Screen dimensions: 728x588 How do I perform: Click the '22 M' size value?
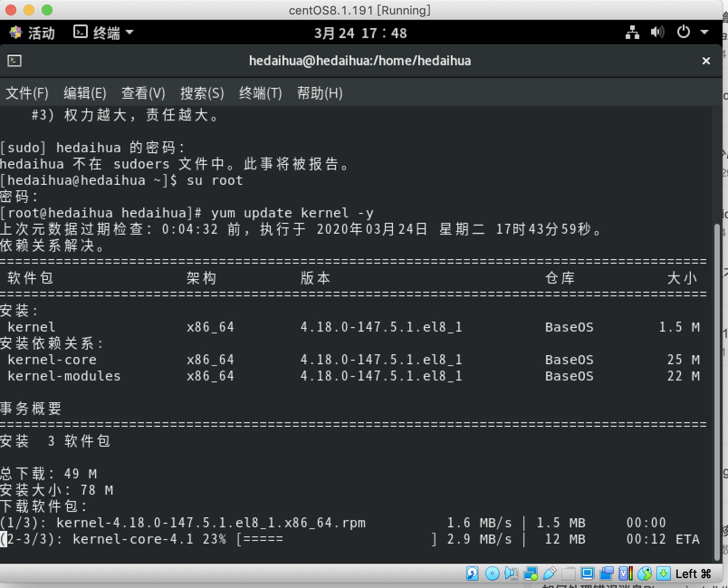click(683, 376)
